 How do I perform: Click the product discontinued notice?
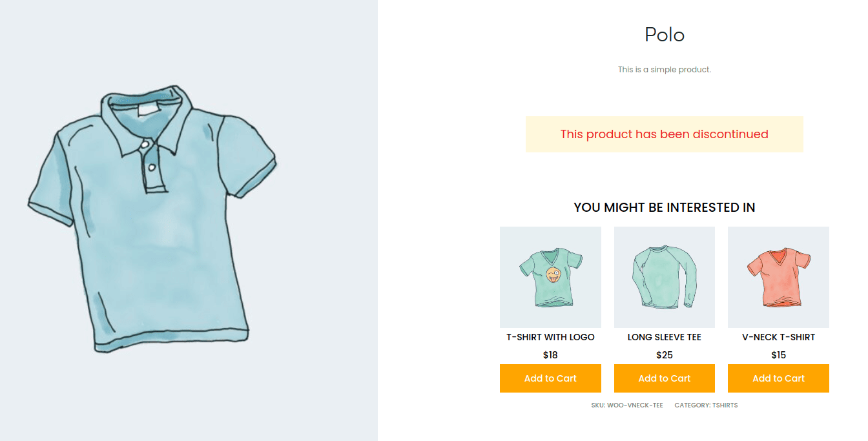[x=664, y=134]
